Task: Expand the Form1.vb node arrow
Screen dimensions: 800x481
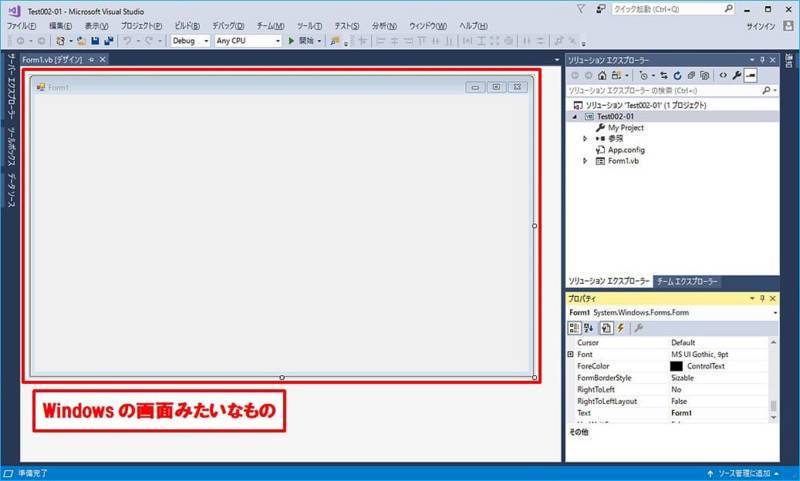Action: [x=585, y=161]
